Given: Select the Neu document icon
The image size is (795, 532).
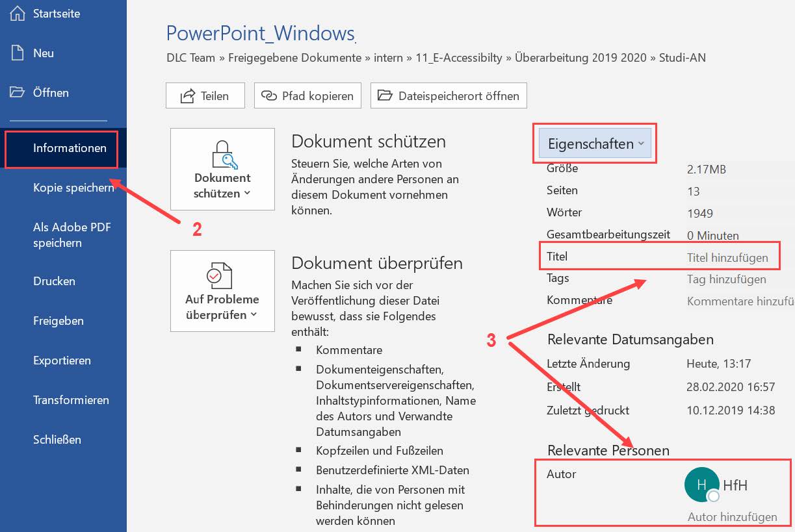Looking at the screenshot, I should [x=18, y=53].
